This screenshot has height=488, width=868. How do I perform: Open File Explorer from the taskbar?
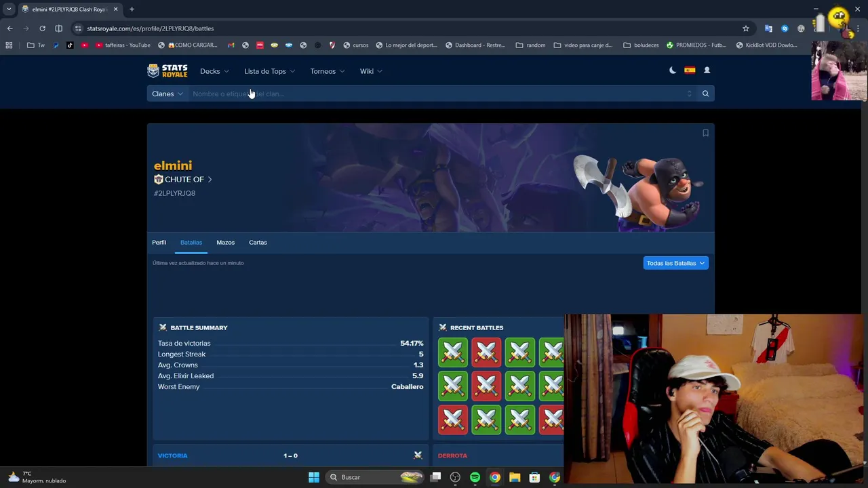tap(515, 477)
